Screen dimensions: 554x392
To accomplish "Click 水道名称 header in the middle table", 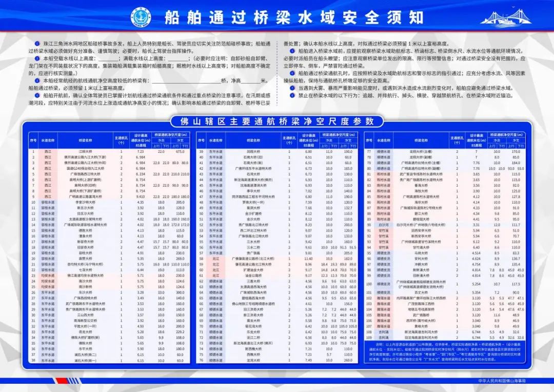I will tap(216, 140).
